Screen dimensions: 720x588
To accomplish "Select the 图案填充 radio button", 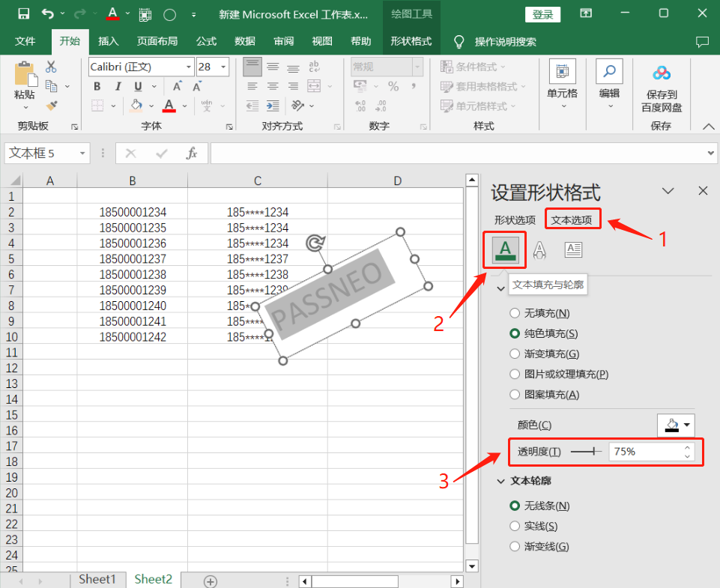I will pyautogui.click(x=515, y=394).
